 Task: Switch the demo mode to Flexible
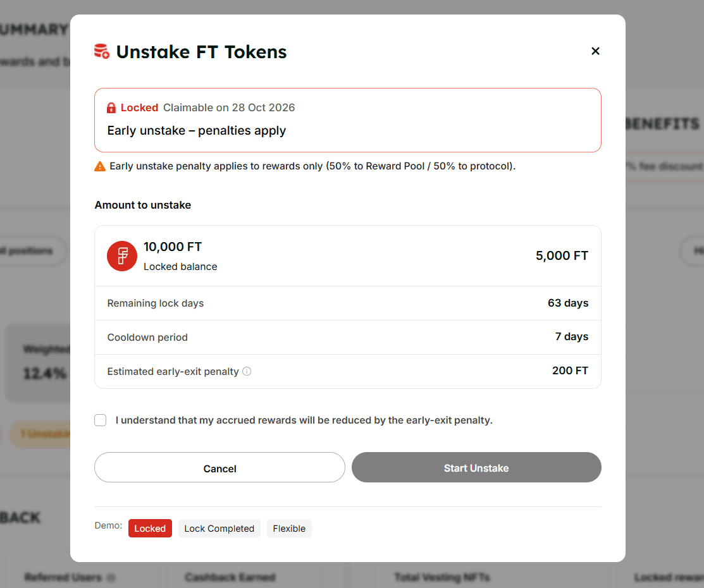pos(289,528)
